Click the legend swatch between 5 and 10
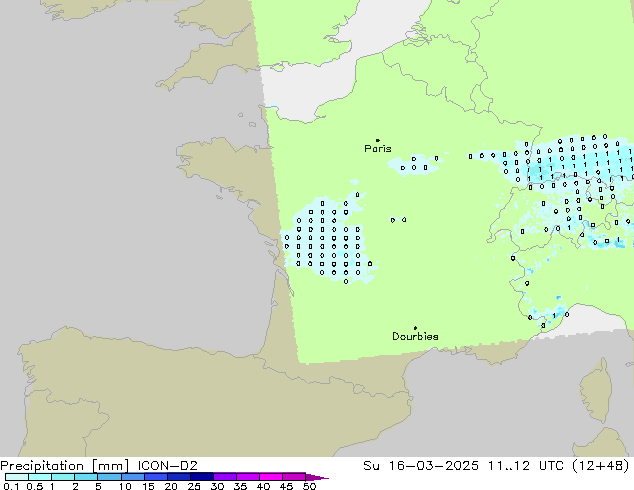Image resolution: width=634 pixels, height=490 pixels. [109, 477]
